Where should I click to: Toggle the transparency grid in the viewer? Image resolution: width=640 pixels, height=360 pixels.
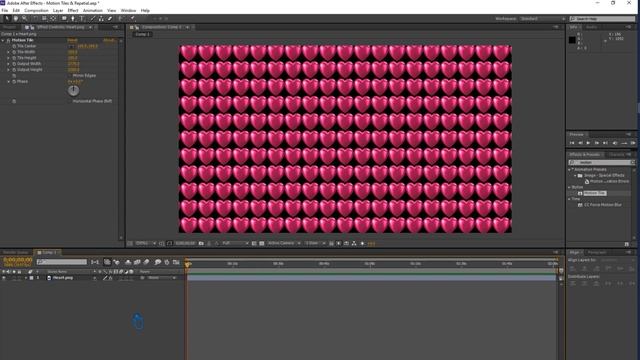click(x=262, y=243)
